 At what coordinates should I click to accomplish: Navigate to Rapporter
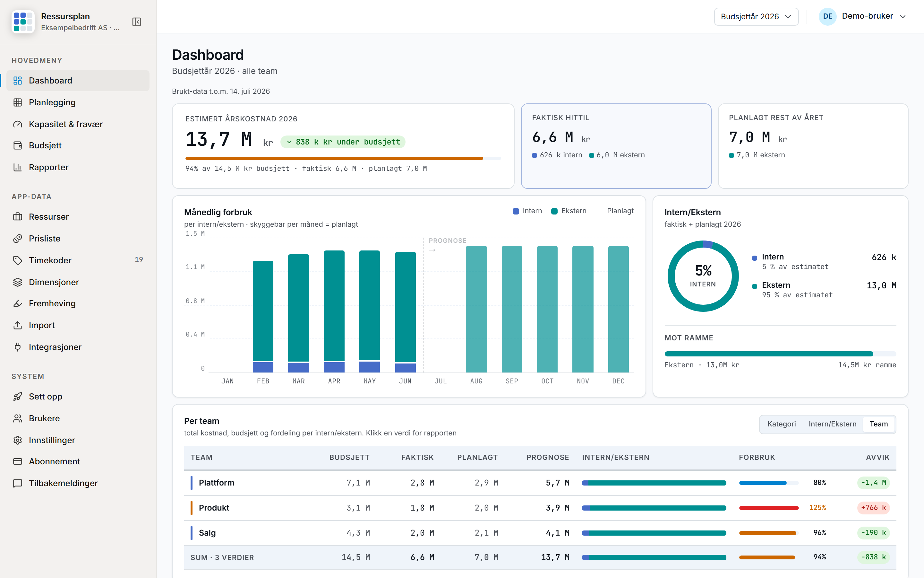tap(78, 167)
